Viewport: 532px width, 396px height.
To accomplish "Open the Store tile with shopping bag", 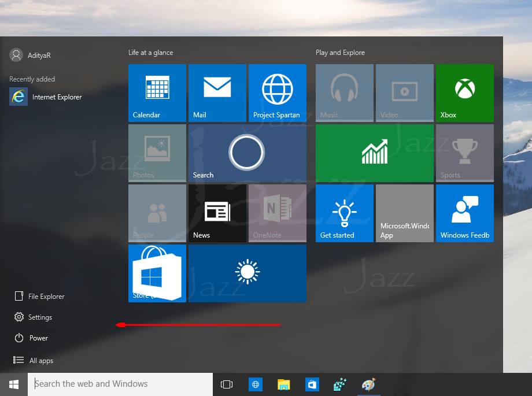I will click(157, 273).
